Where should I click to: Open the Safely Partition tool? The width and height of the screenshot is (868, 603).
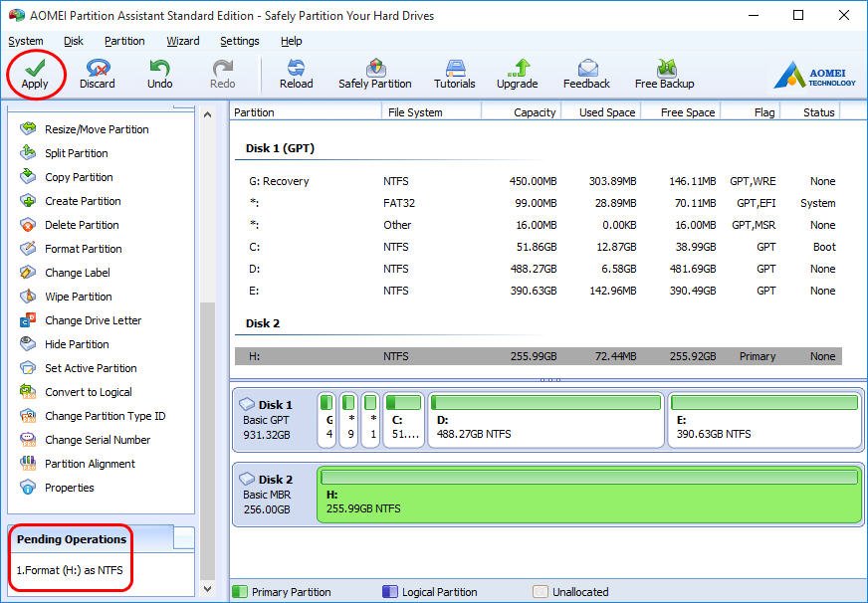(374, 74)
